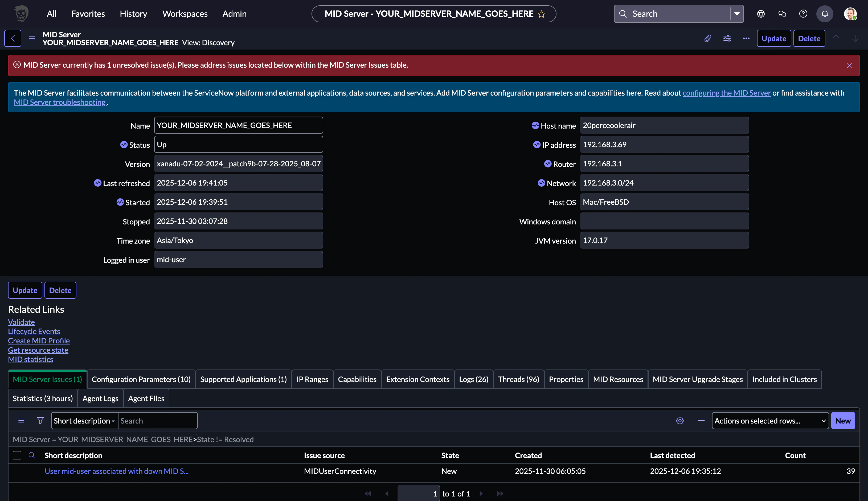The image size is (868, 501).
Task: Click the State != Resolved breadcrumb filter
Action: tap(225, 440)
